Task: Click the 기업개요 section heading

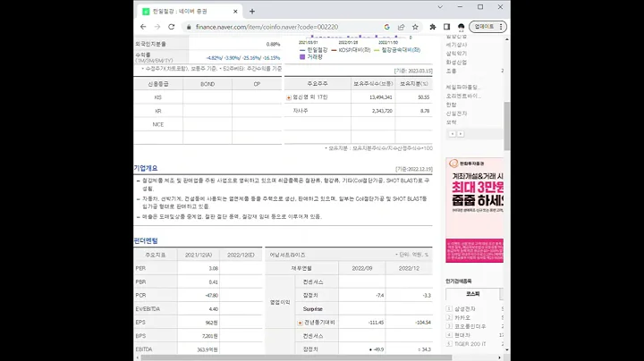Action: point(146,168)
